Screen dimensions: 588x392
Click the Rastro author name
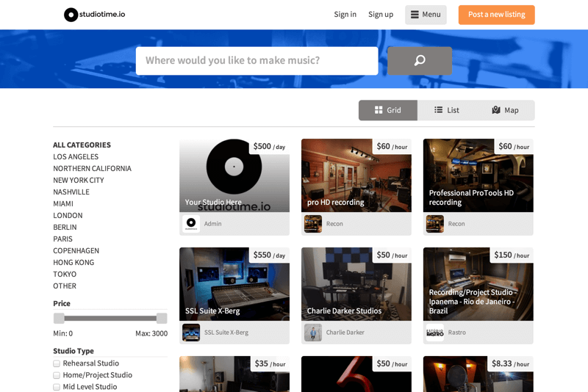[456, 333]
